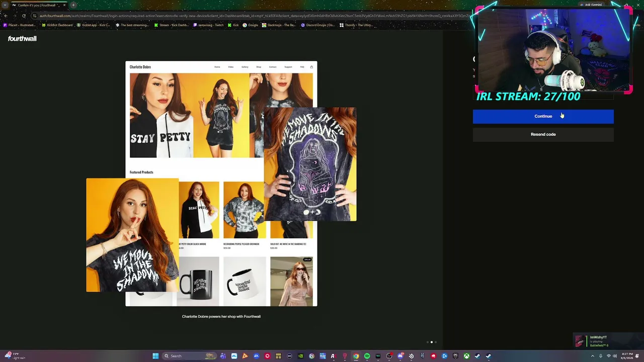The image size is (644, 362).
Task: Open Spotify from the taskbar
Action: (x=367, y=356)
